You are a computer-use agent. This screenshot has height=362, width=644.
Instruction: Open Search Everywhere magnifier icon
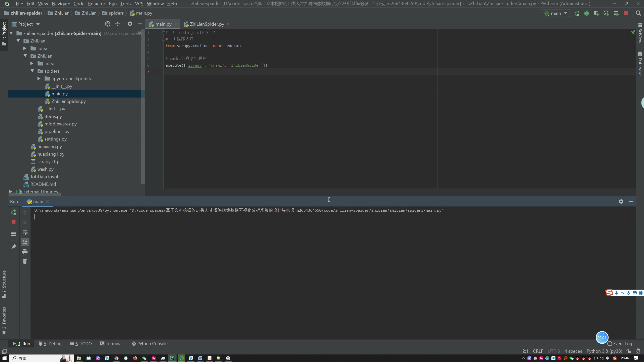tap(638, 13)
